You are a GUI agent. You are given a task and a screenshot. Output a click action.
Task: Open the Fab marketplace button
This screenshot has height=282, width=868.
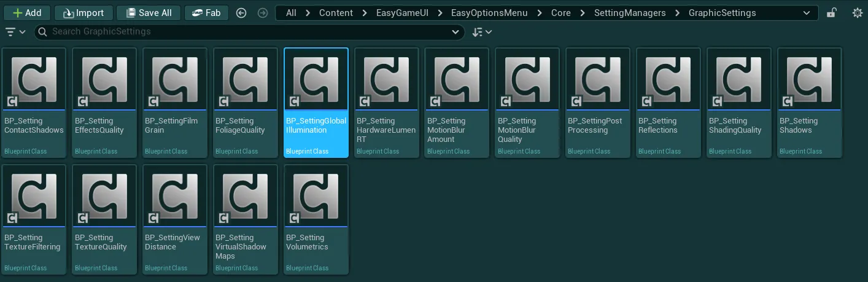[206, 13]
